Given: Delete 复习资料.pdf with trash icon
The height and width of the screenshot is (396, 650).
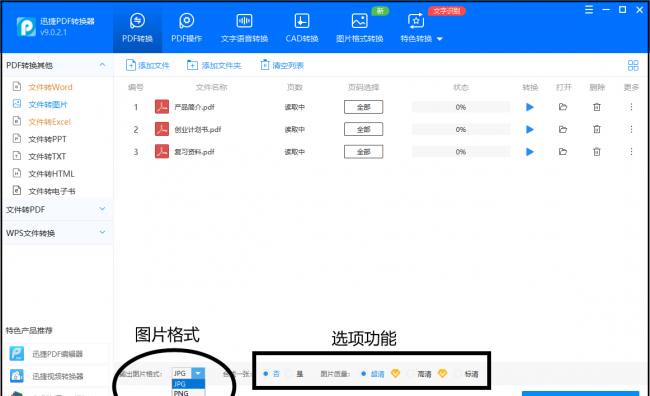Looking at the screenshot, I should click(x=597, y=152).
